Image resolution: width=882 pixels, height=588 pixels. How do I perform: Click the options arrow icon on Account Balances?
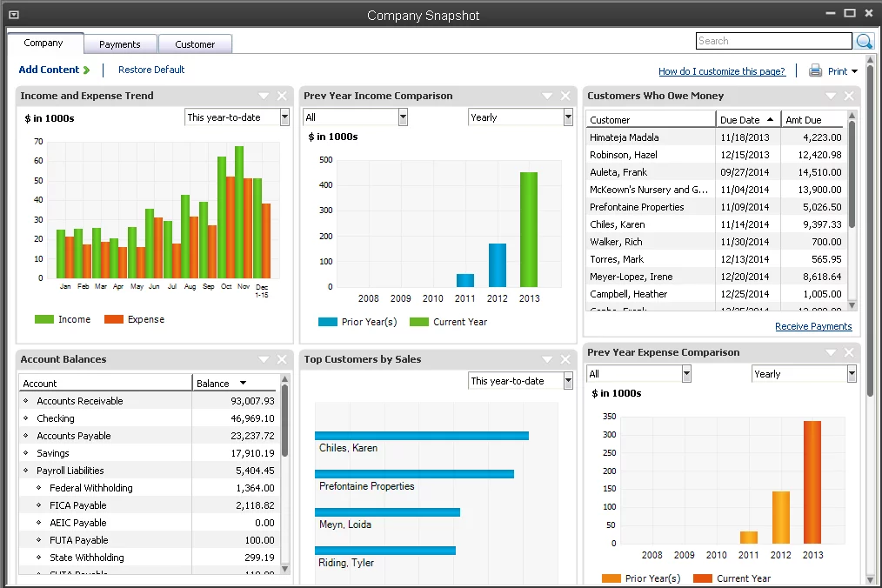pyautogui.click(x=263, y=359)
